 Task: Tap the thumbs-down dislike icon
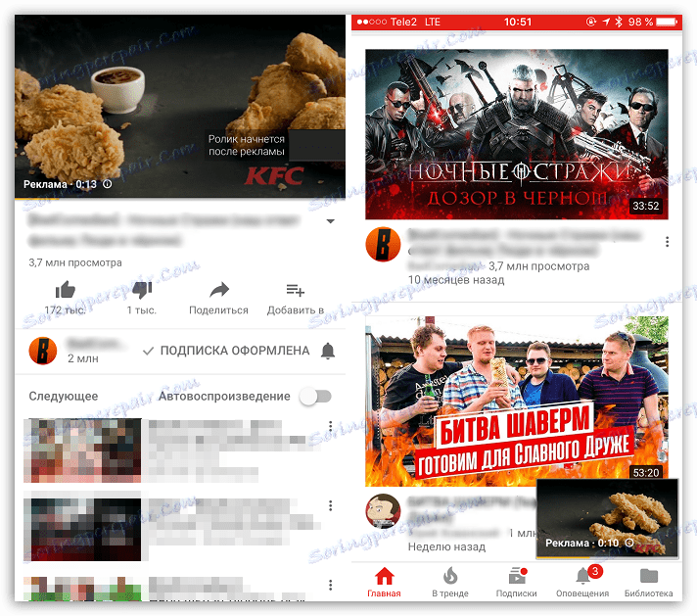click(x=142, y=290)
